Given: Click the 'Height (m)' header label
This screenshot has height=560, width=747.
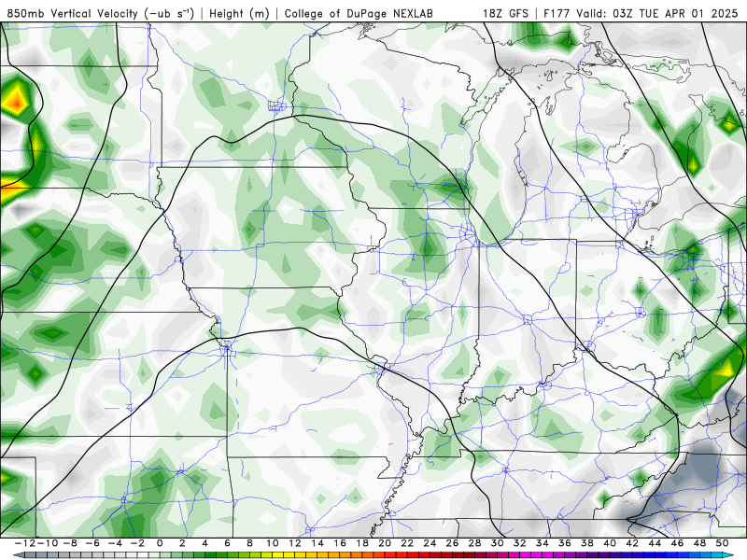Looking at the screenshot, I should click(239, 13).
